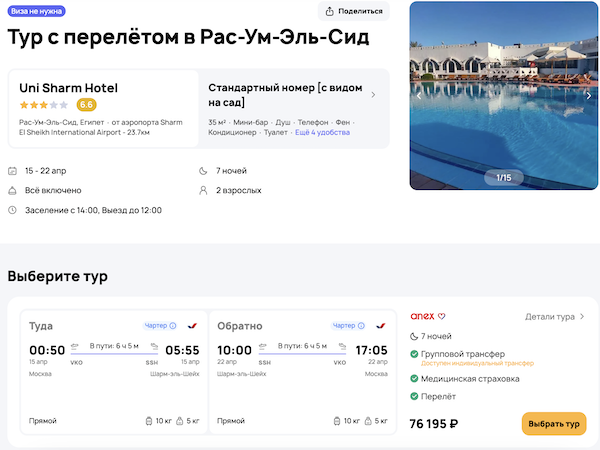Click the next photo arrow on hotel image
600x450 pixels.
[x=589, y=96]
